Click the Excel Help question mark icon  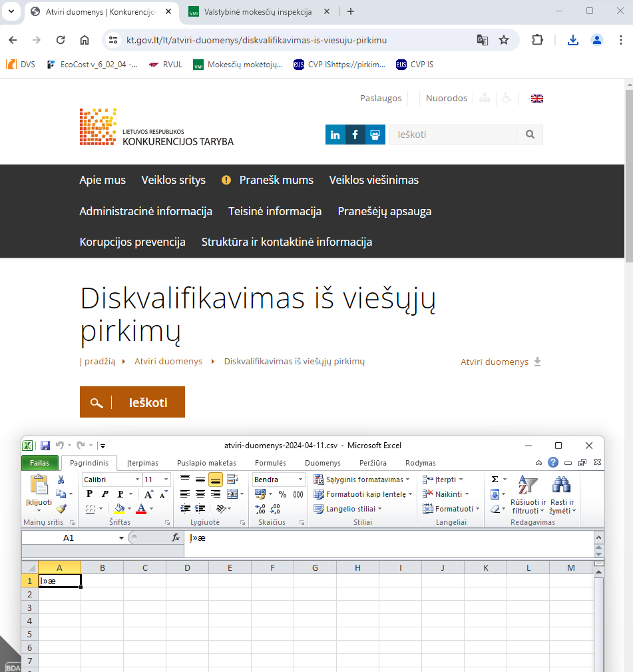553,463
